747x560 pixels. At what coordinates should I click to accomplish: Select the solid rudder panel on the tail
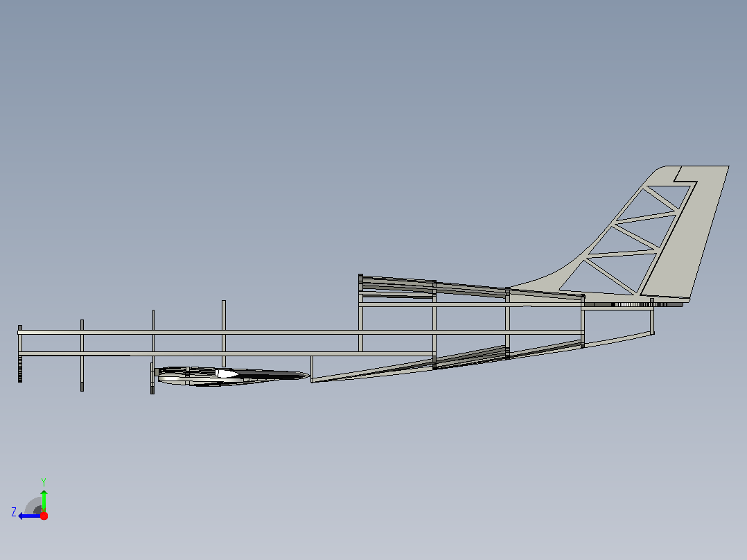click(x=686, y=233)
